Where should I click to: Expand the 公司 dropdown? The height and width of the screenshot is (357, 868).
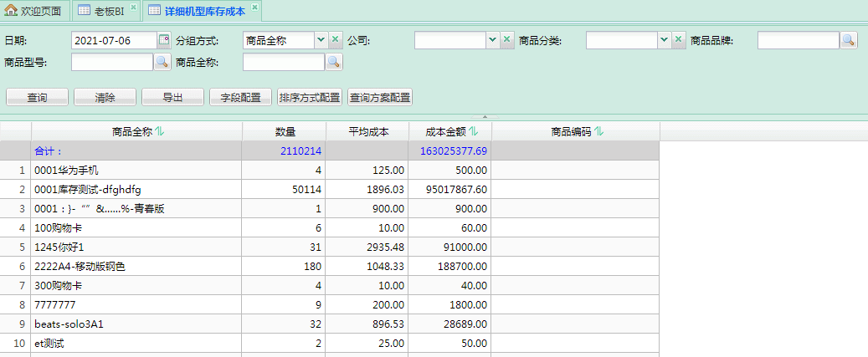pos(492,40)
